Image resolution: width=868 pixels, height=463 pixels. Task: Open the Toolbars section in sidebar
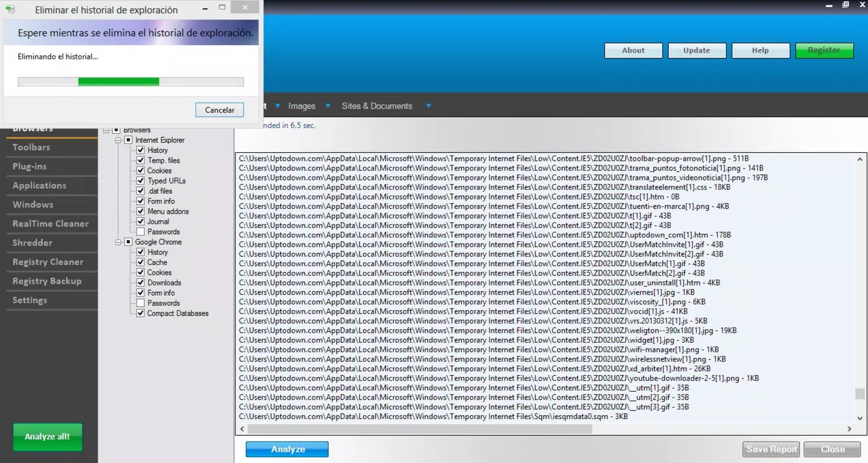(52, 148)
